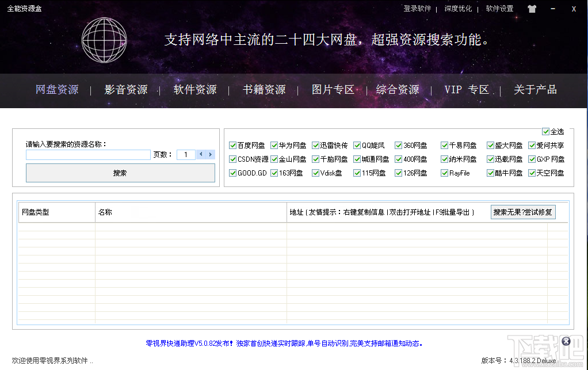The height and width of the screenshot is (370, 588).
Task: Click the 页数 page number field
Action: (x=186, y=155)
